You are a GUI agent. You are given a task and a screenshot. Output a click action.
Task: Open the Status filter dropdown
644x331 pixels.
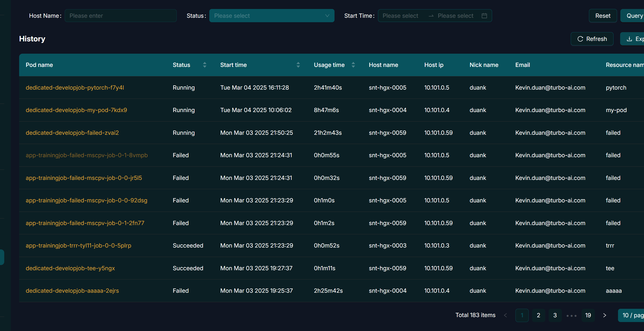[271, 16]
